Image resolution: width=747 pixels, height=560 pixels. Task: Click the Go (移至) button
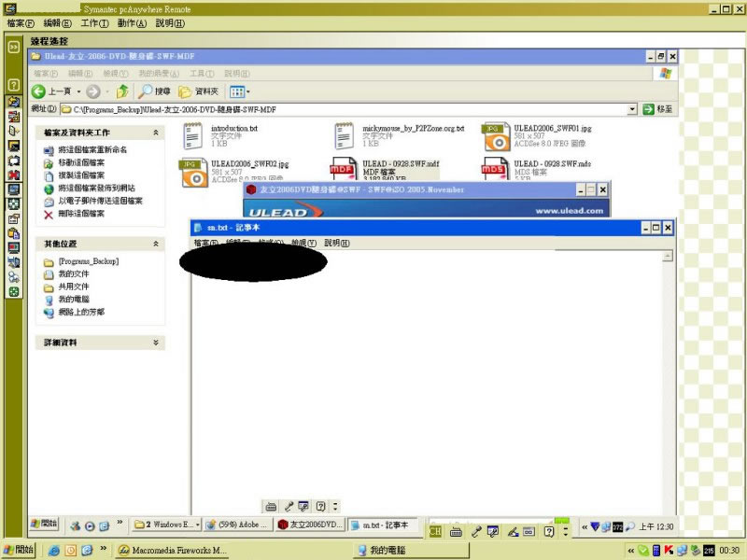(x=657, y=109)
